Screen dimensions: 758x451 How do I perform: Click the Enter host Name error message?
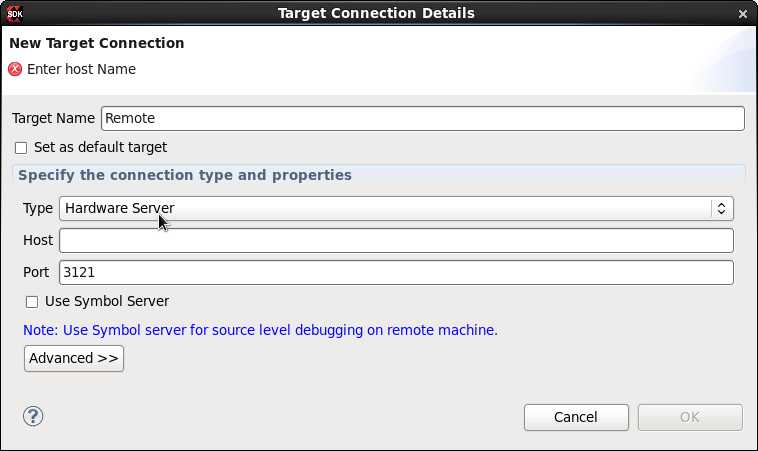81,69
